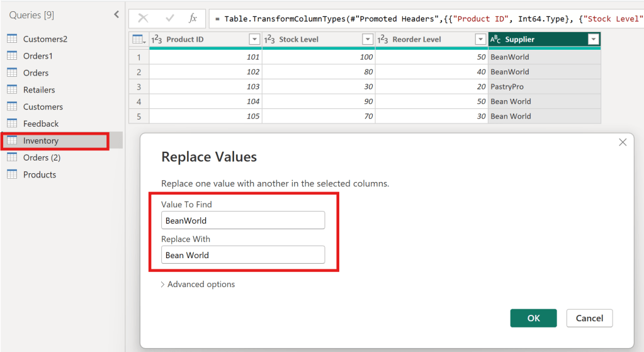Open the Supplier column filter dropdown
Screen dimensions: 644x352
(x=593, y=40)
